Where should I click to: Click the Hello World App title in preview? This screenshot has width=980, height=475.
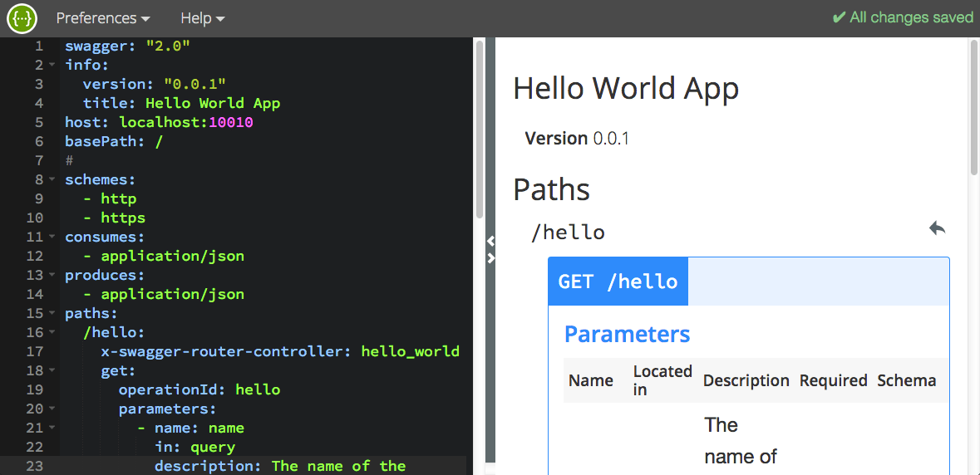coord(626,89)
